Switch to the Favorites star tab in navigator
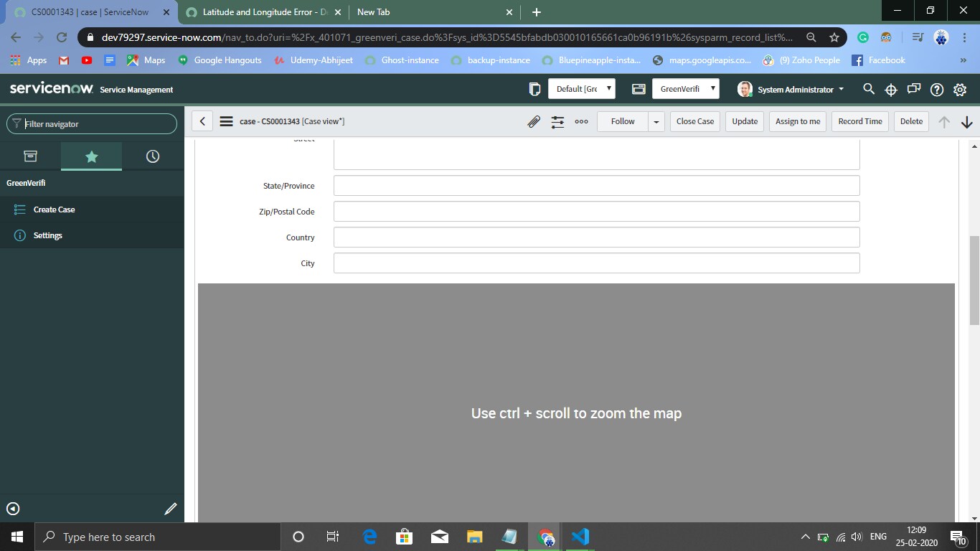The width and height of the screenshot is (980, 551). (x=91, y=156)
